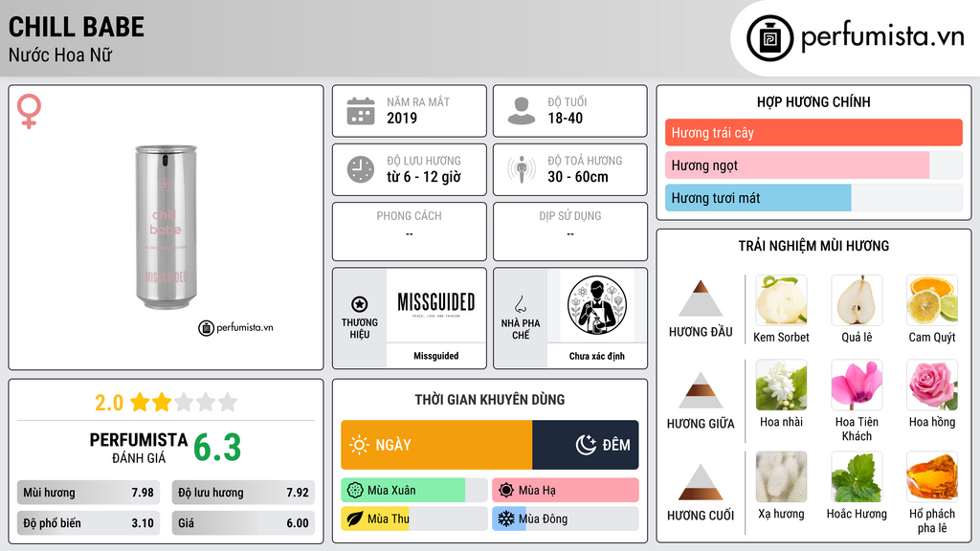This screenshot has width=980, height=551.
Task: Click the sun icon beside Mùa Hạ
Action: click(x=506, y=491)
